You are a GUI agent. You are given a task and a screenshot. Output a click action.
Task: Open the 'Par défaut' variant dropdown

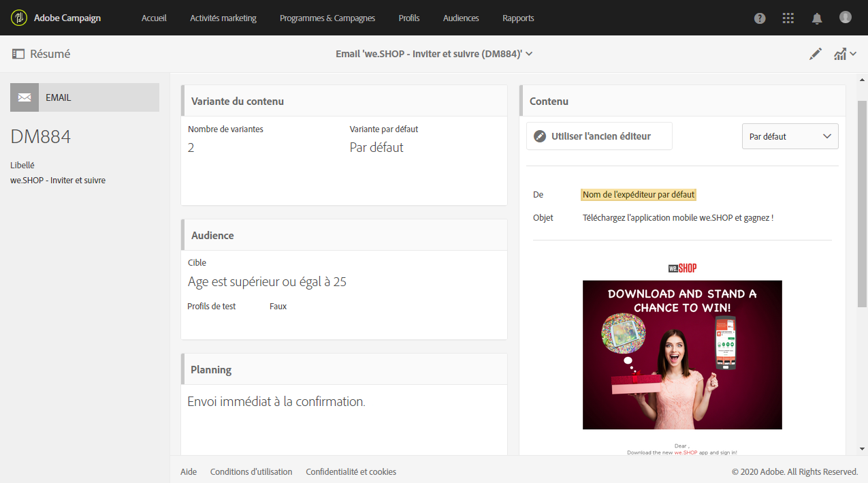coord(790,136)
